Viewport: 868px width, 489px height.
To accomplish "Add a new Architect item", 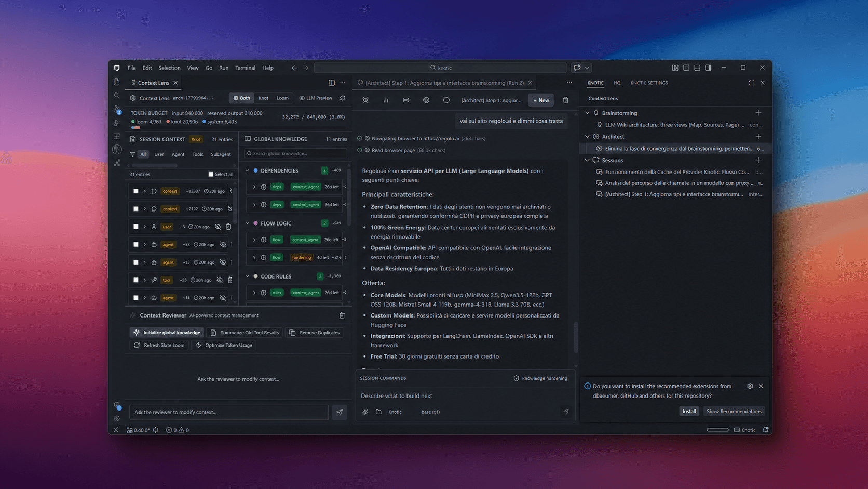I will 758,136.
